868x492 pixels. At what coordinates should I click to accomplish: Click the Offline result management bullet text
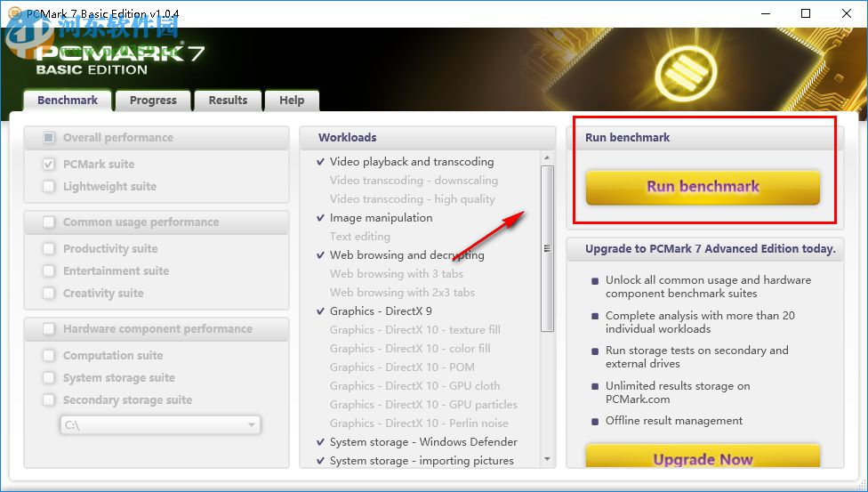pyautogui.click(x=674, y=421)
